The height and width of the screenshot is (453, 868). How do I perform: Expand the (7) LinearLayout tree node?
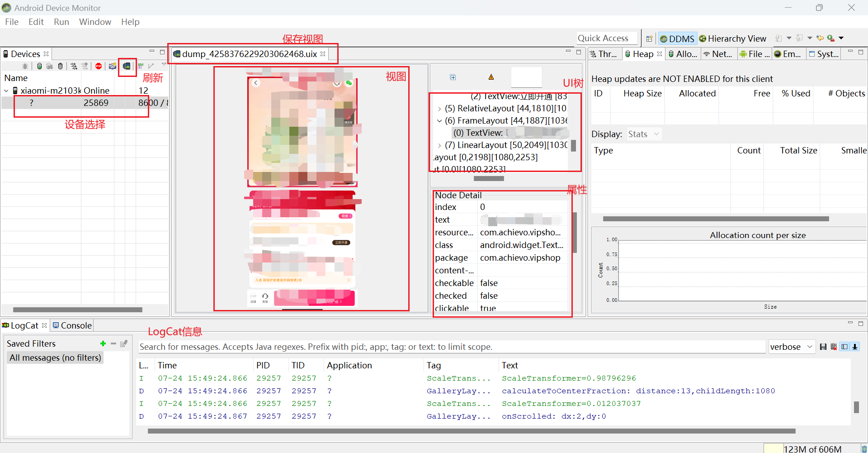pos(439,145)
